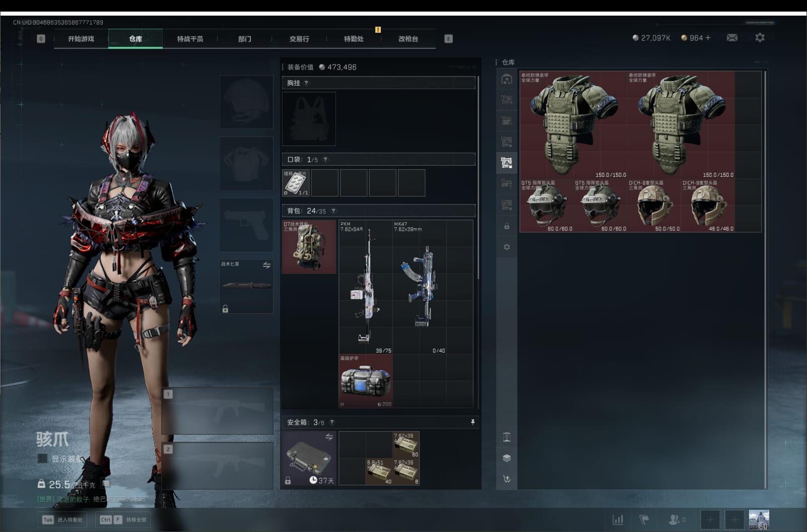Open the mail envelope icon
Viewport: 807px width, 532px height.
click(732, 38)
